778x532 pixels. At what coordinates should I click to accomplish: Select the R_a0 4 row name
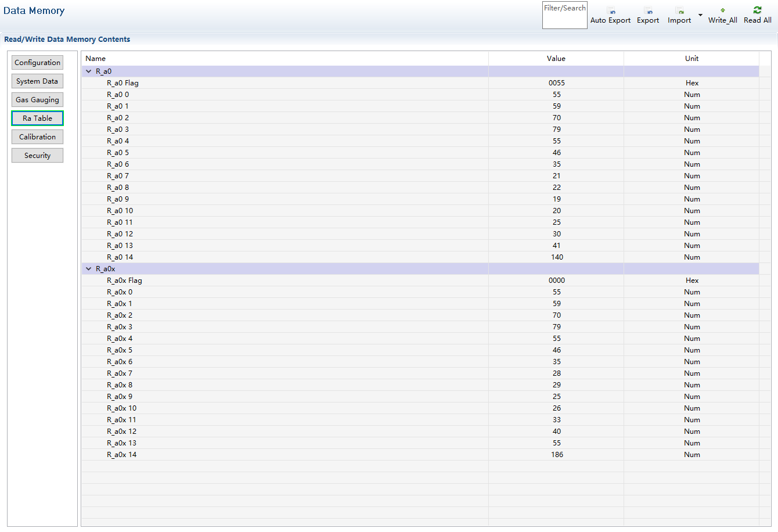coord(118,141)
